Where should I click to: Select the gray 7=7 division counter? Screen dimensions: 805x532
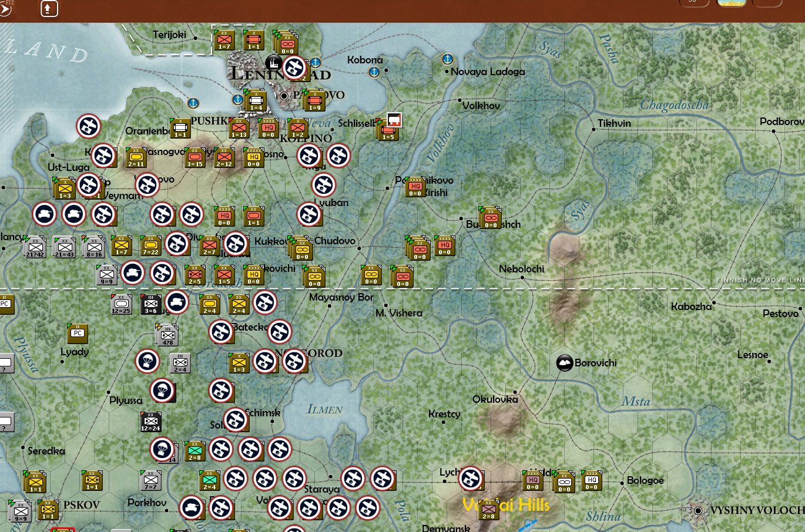[150, 481]
